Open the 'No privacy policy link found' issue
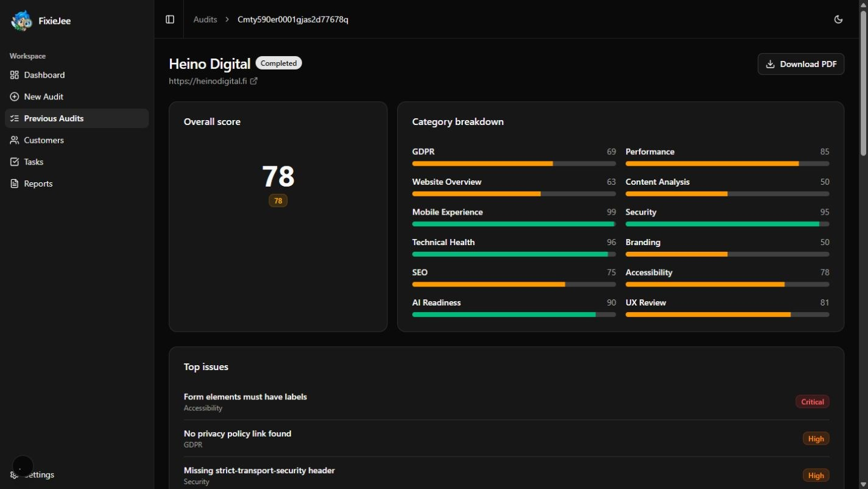The image size is (868, 489). (506, 438)
